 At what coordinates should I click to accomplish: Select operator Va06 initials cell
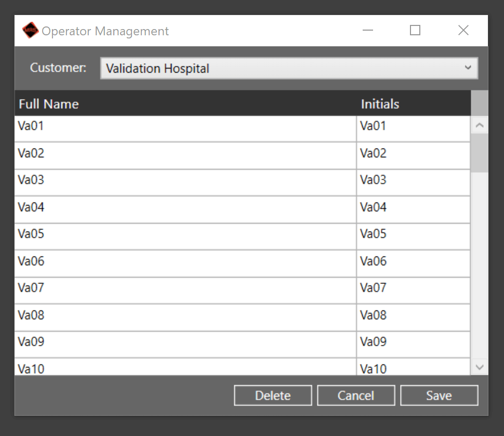[x=413, y=261]
